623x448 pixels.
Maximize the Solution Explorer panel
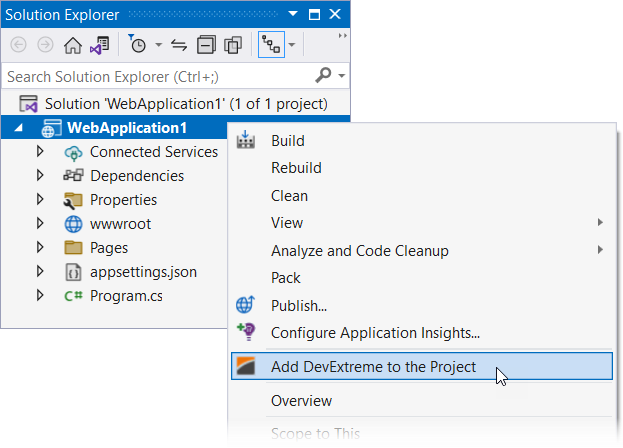(x=314, y=14)
